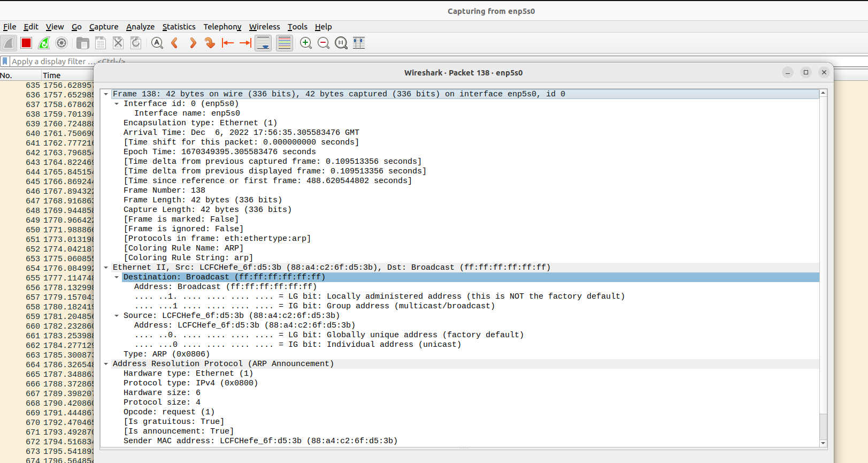
Task: Restart the current capture with green fin
Action: coord(44,43)
